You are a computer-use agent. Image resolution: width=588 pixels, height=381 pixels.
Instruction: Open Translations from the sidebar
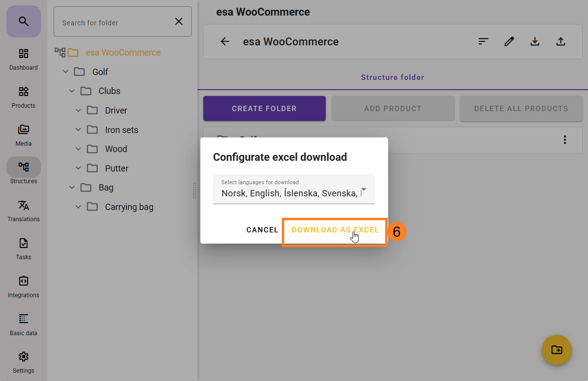[23, 211]
